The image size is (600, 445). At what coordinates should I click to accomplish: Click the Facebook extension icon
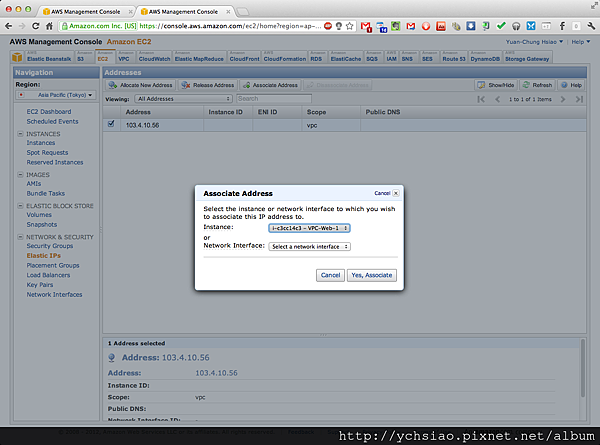[562, 26]
